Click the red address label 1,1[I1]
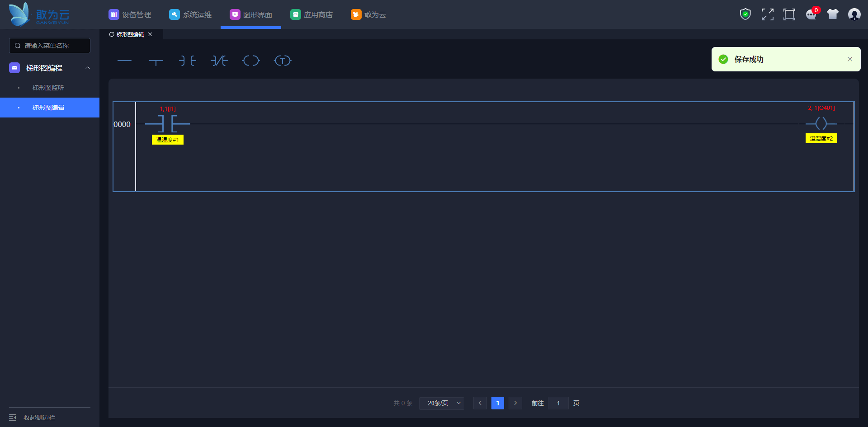This screenshot has height=427, width=868. [168, 109]
